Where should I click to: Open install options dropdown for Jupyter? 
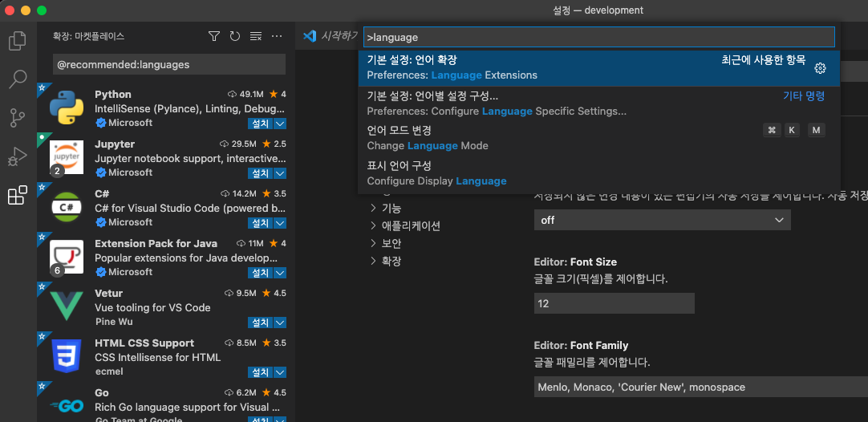click(x=279, y=172)
